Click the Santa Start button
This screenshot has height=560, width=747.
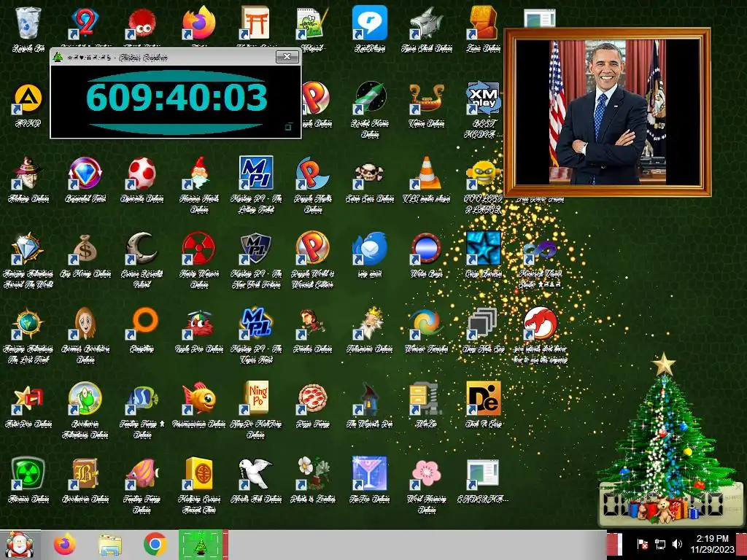pos(19,545)
